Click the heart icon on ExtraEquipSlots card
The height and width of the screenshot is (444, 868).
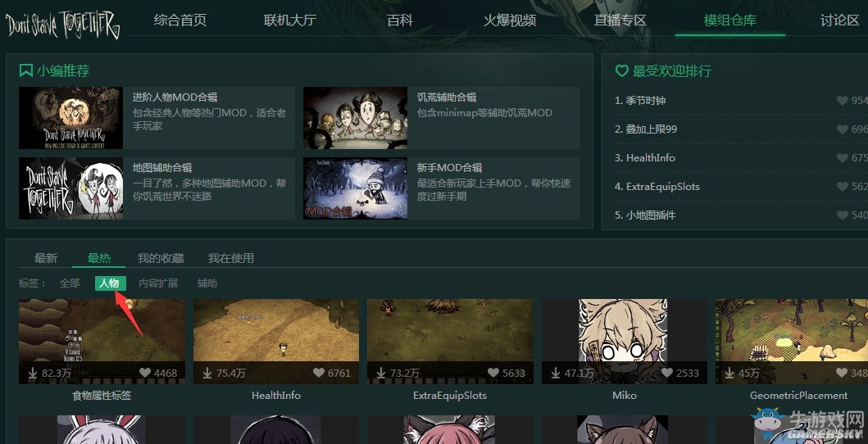[x=493, y=374]
